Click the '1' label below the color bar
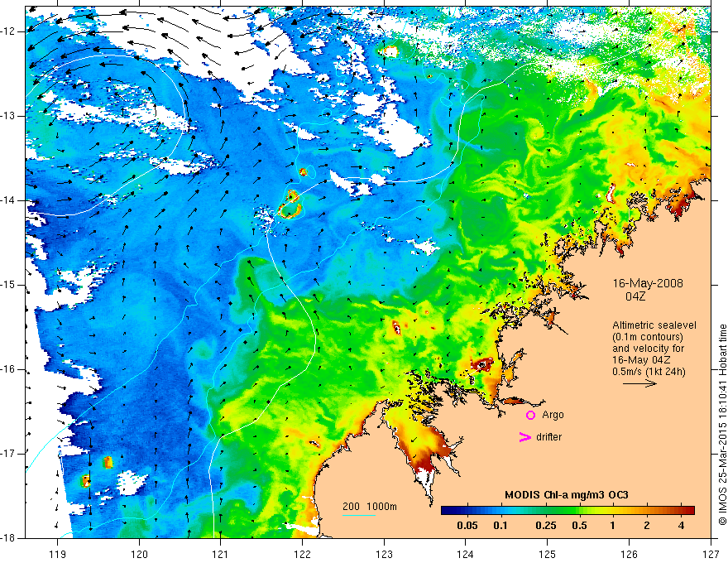Image resolution: width=728 pixels, height=563 pixels. click(612, 526)
